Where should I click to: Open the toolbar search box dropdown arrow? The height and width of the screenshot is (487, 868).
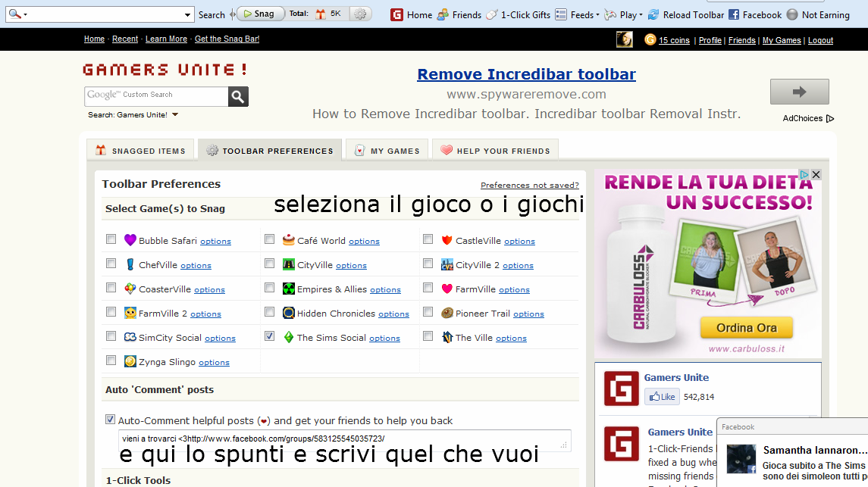pos(188,15)
